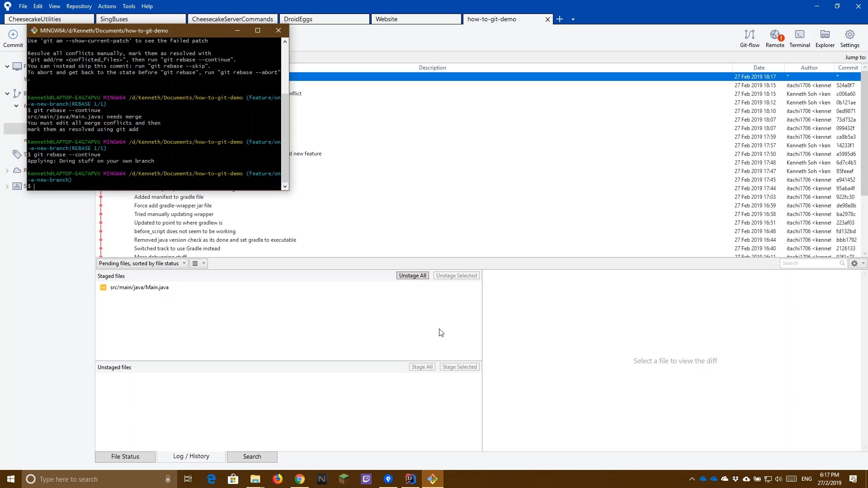Open the tab list dropdown arrow
Viewport: 868px width, 488px height.
573,19
